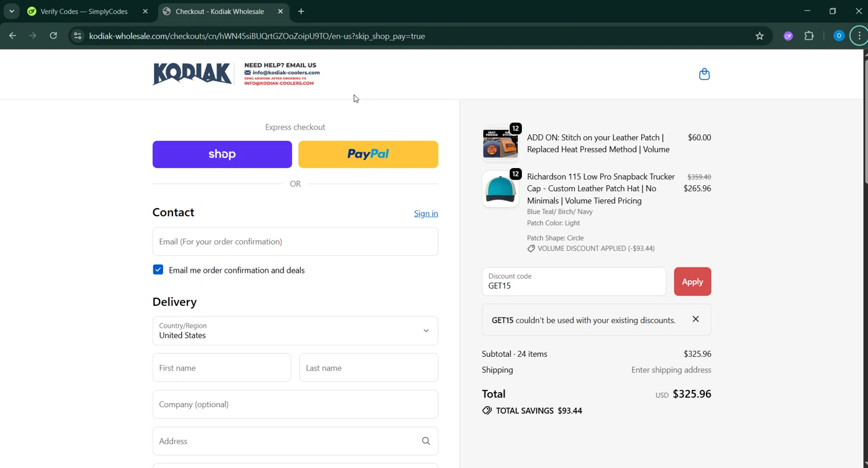This screenshot has width=868, height=468.
Task: Click the Address input field
Action: coord(295,441)
